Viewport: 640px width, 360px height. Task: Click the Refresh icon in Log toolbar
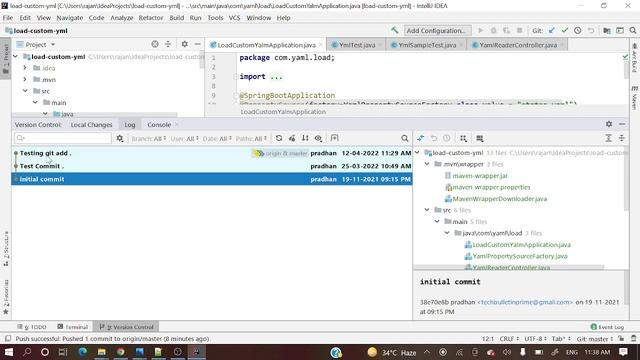coord(279,138)
